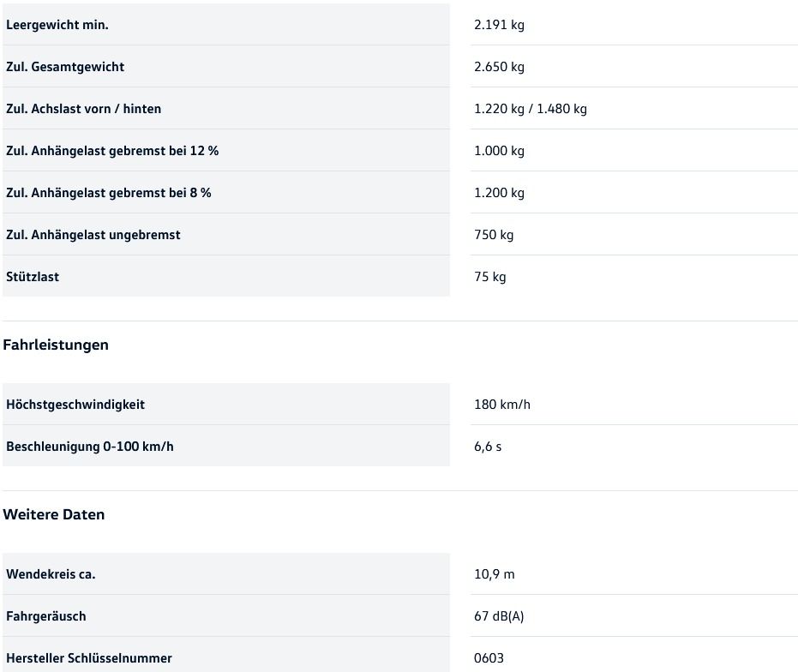Click 'Anhängelast gebremst bei 12 %' label
The width and height of the screenshot is (798, 672).
[x=112, y=151]
